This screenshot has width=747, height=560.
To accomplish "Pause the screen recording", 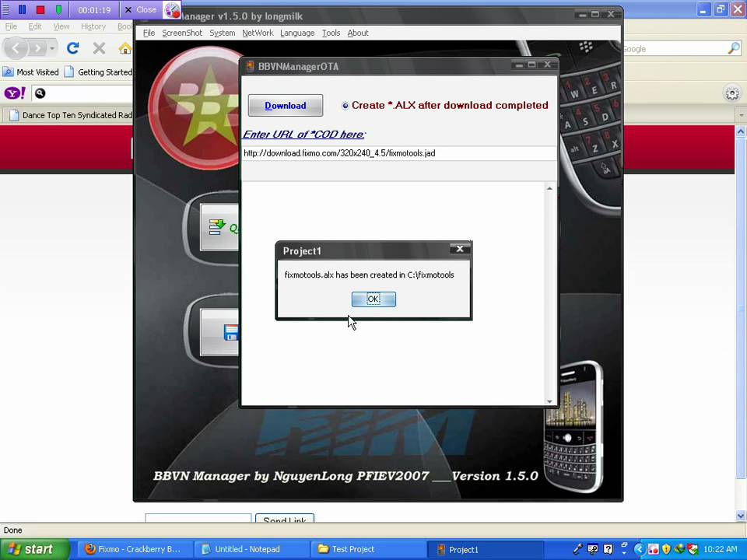I will 22,9.
